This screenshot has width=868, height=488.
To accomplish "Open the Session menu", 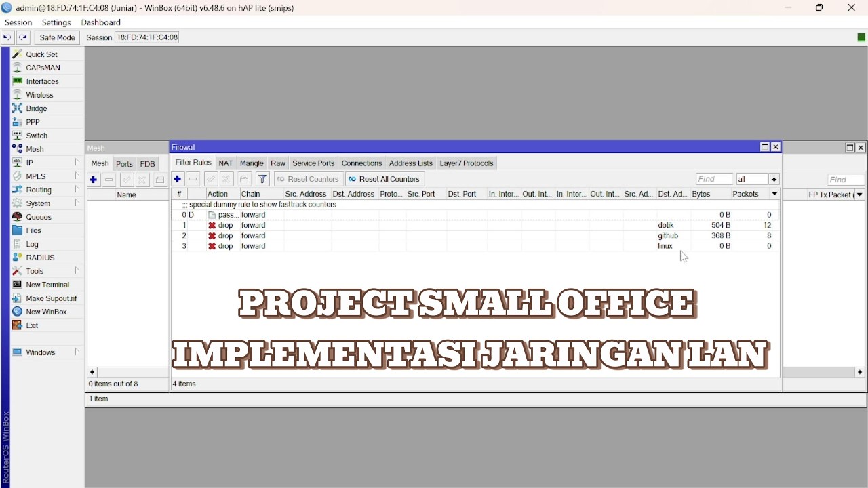I will pyautogui.click(x=18, y=22).
